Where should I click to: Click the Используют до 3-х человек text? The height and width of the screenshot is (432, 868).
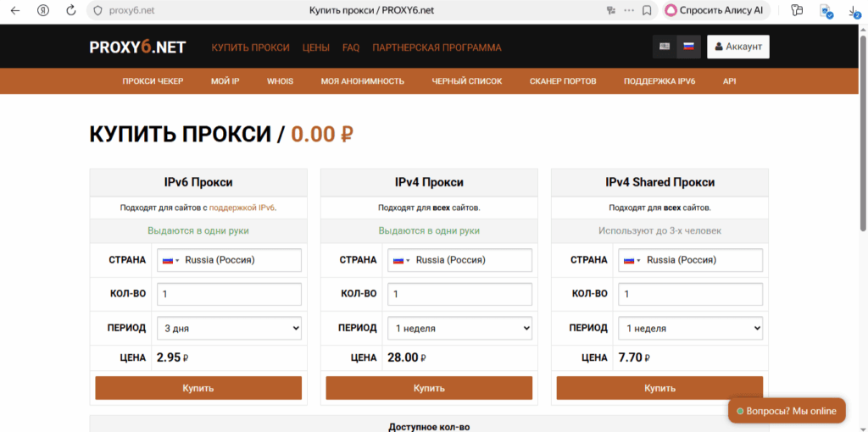[659, 230]
